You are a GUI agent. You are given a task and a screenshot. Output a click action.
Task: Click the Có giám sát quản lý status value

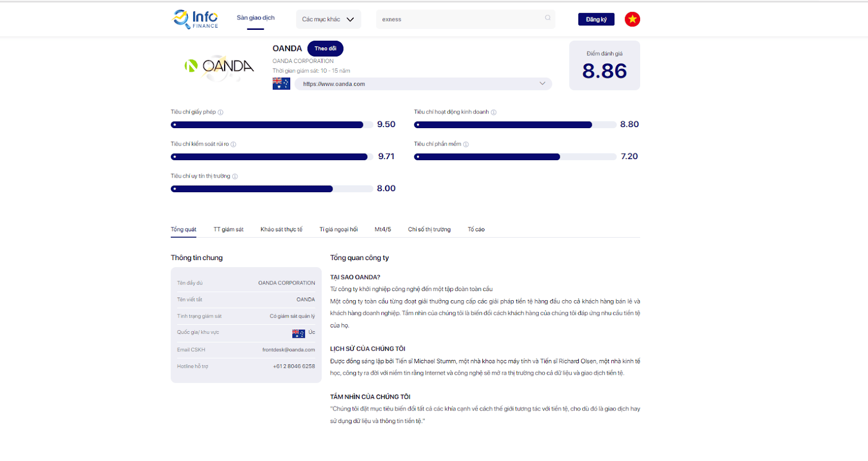292,316
